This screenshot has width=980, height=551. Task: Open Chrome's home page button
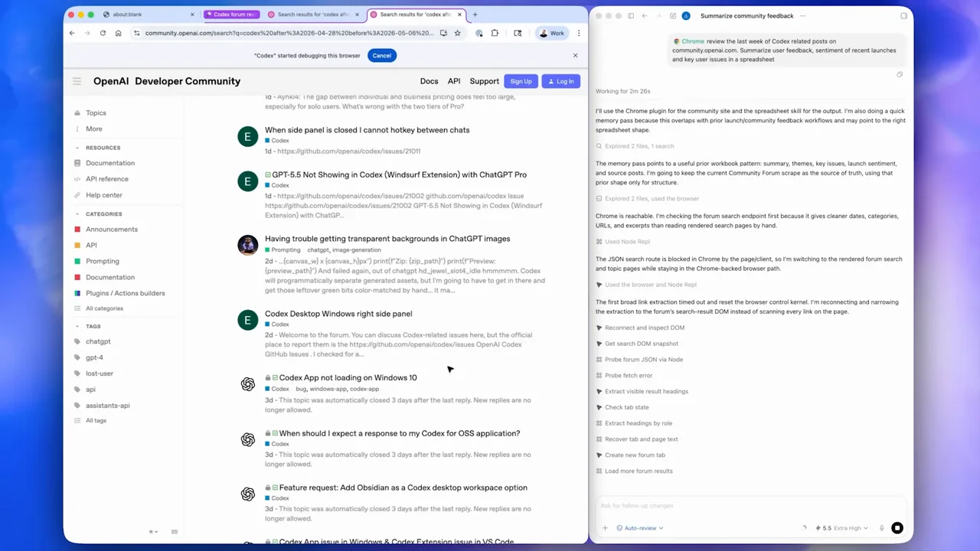click(118, 33)
